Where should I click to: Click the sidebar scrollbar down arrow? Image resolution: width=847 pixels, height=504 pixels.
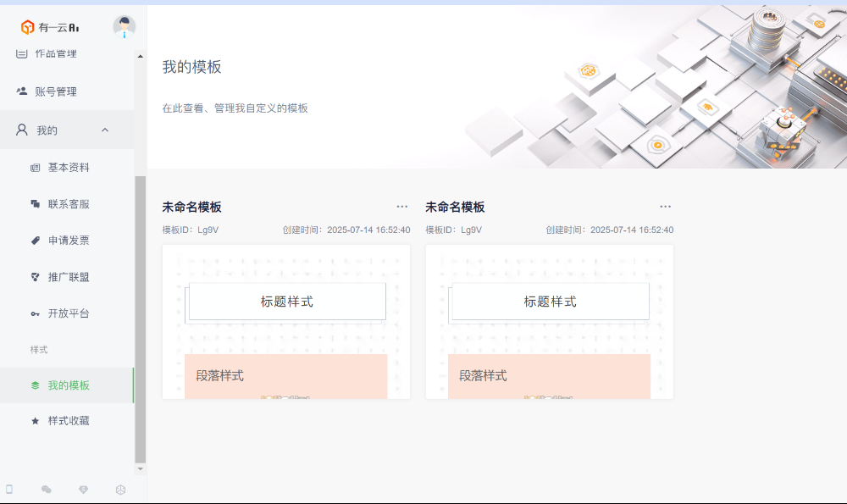tap(141, 469)
